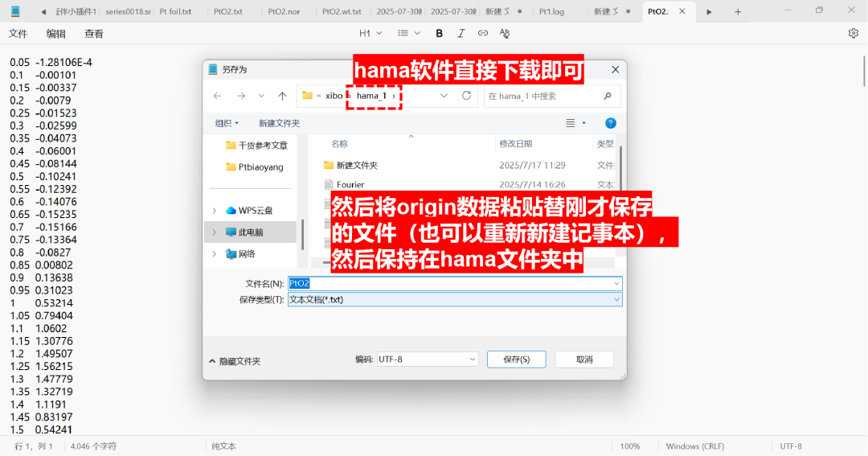
Task: Switch to the series0018 tab
Action: tap(128, 11)
